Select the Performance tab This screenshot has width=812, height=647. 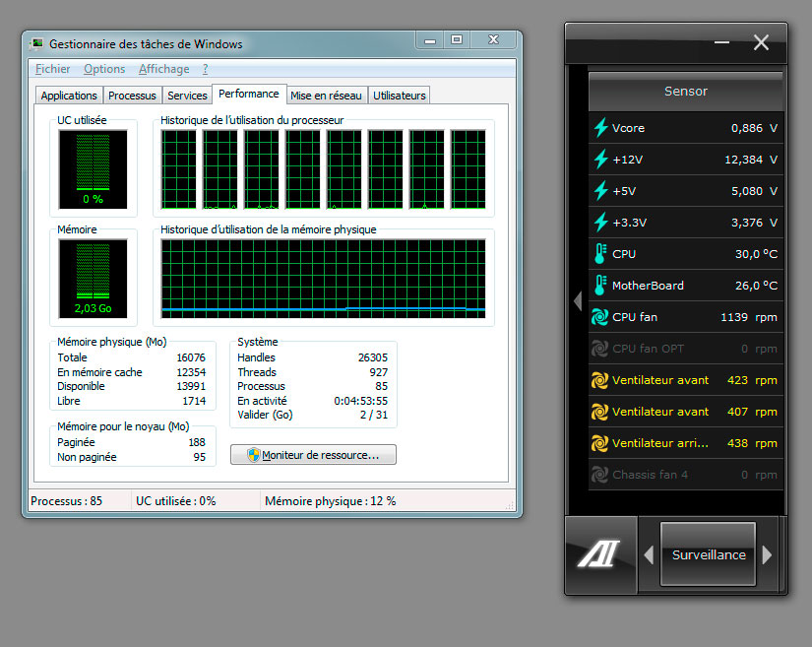[249, 94]
